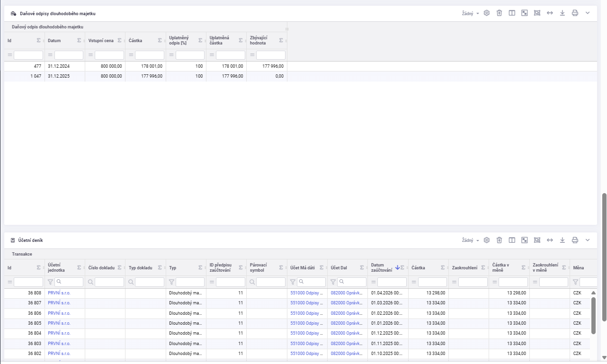
Task: Click horizontal stretch arrows in Daňové odpisy panel
Action: pyautogui.click(x=550, y=13)
